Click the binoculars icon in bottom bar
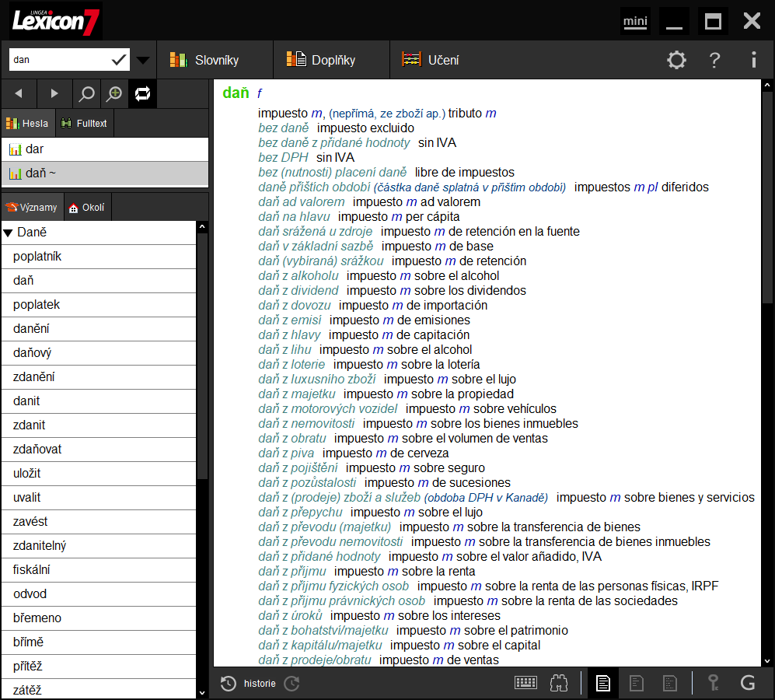Image resolution: width=775 pixels, height=700 pixels. tap(558, 683)
